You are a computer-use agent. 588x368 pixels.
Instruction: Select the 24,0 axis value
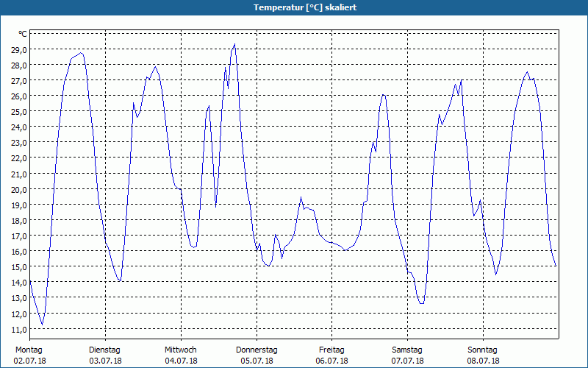19,127
